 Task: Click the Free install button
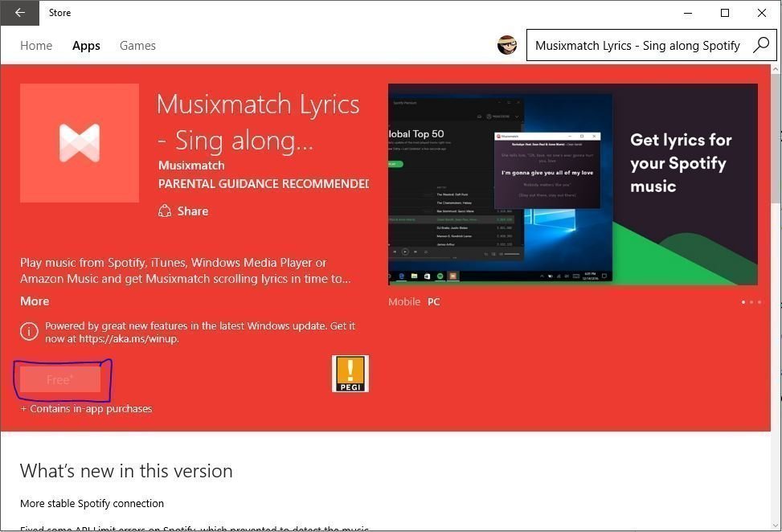pos(59,379)
